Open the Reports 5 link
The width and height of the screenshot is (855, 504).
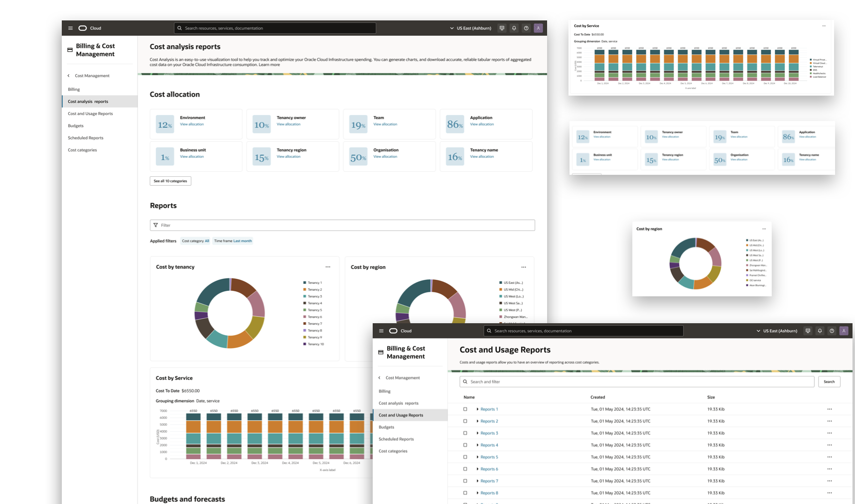pyautogui.click(x=489, y=457)
